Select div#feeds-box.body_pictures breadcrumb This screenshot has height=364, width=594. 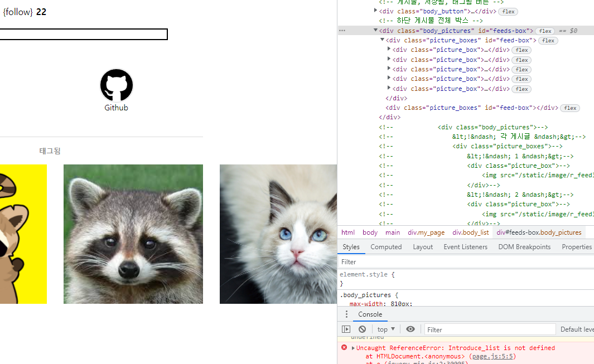(539, 232)
